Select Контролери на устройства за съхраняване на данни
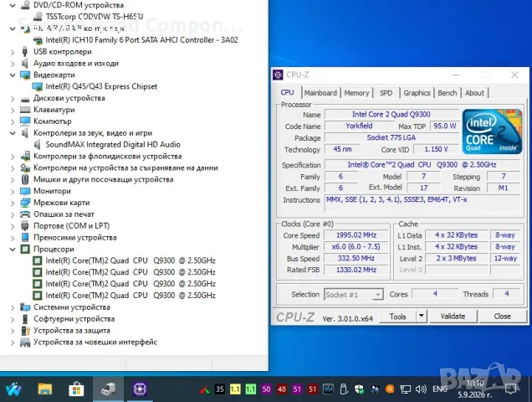This screenshot has width=532, height=402. [125, 167]
